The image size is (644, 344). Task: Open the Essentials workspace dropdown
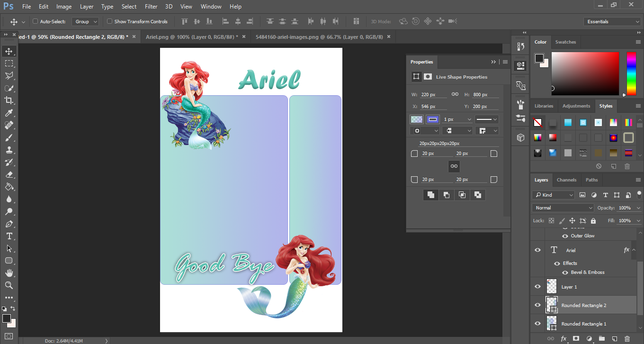(x=612, y=21)
